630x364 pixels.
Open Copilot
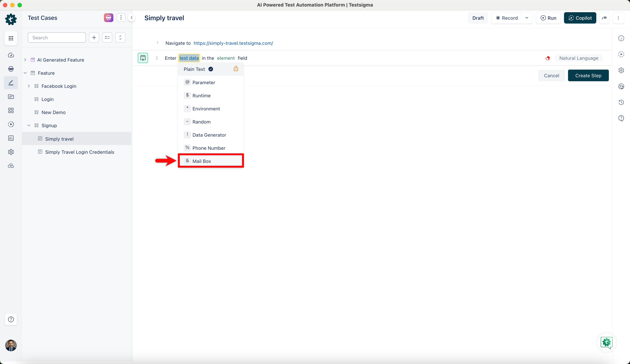click(580, 18)
